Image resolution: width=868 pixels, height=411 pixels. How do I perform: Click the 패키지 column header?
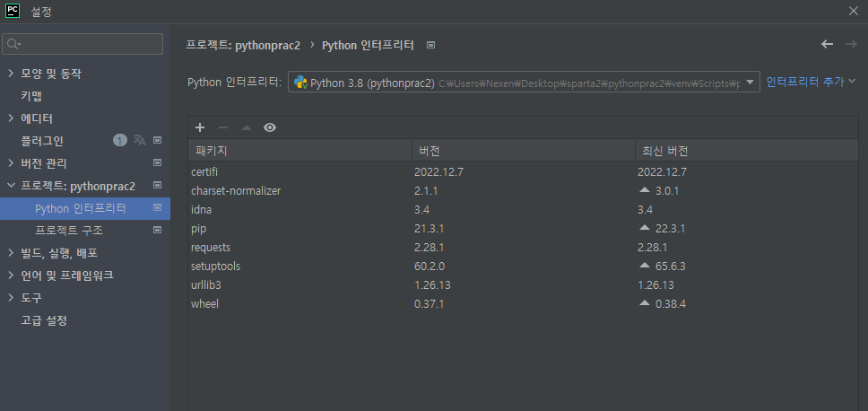[x=300, y=151]
